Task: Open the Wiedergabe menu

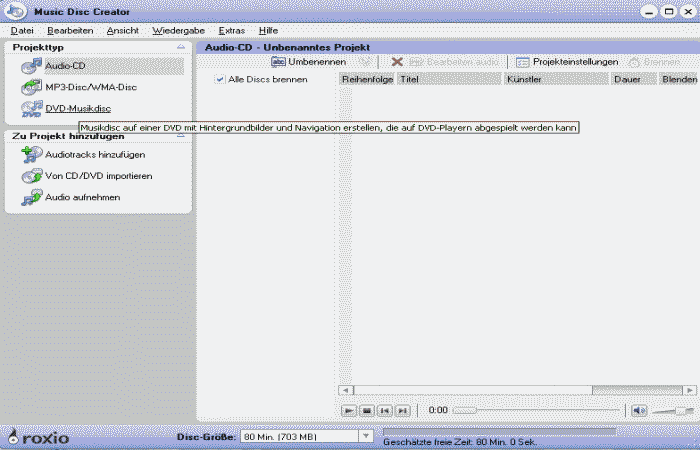Action: [173, 31]
